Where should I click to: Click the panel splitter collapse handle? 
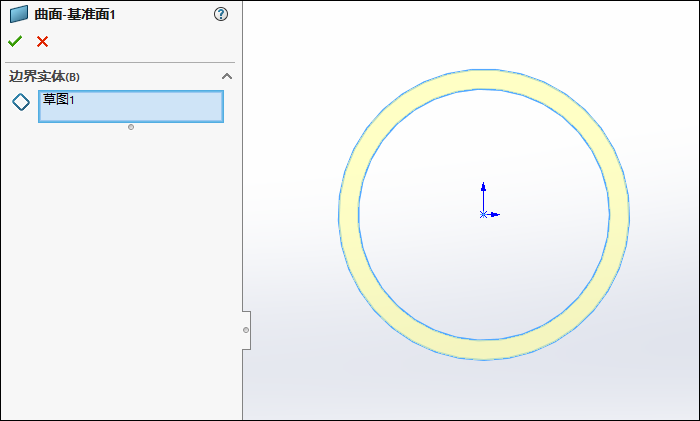point(246,330)
